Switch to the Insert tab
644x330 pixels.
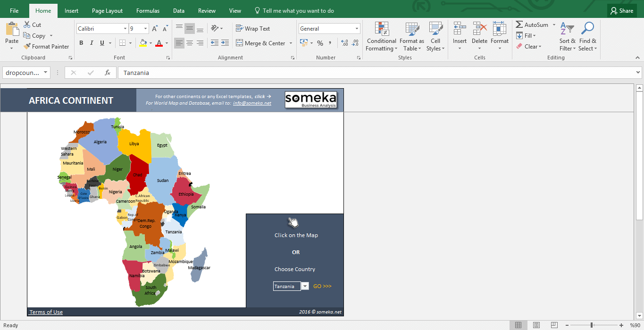[x=72, y=11]
